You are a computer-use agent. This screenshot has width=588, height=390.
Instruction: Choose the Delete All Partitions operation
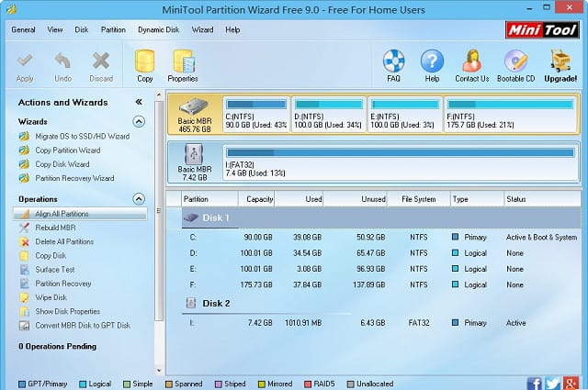pos(64,241)
